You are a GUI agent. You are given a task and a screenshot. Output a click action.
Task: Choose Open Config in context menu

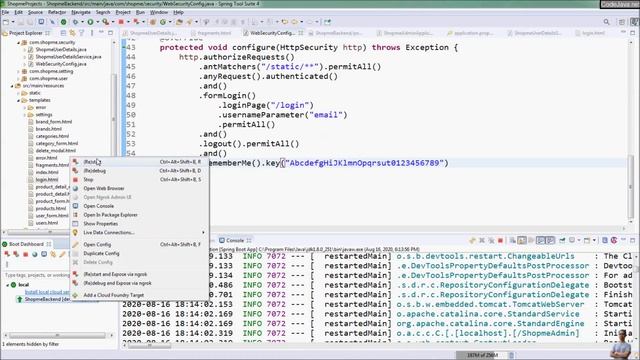click(x=140, y=244)
